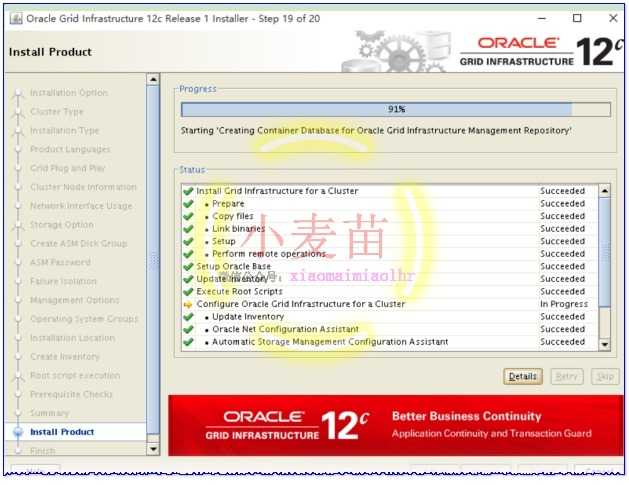Select Product Languages step
This screenshot has width=629, height=485.
70,149
